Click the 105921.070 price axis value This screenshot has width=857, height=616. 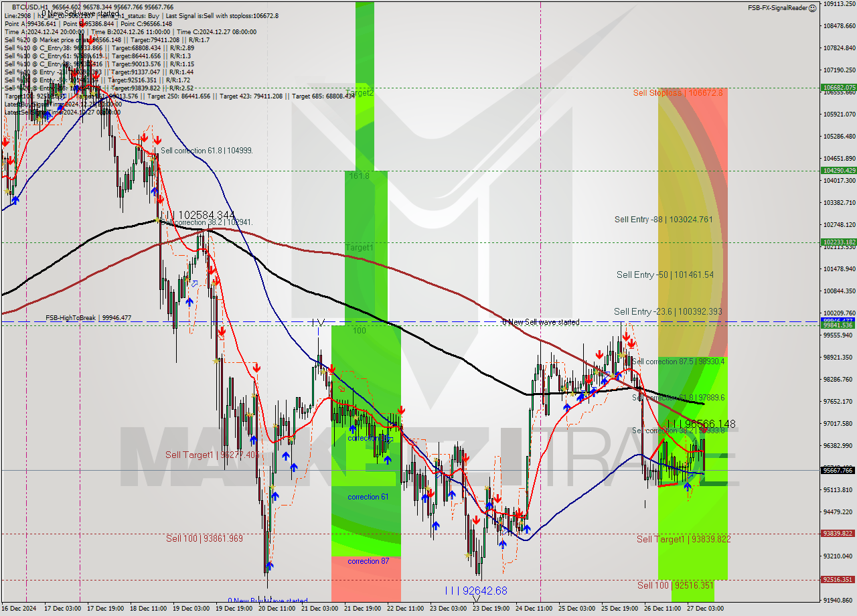840,114
